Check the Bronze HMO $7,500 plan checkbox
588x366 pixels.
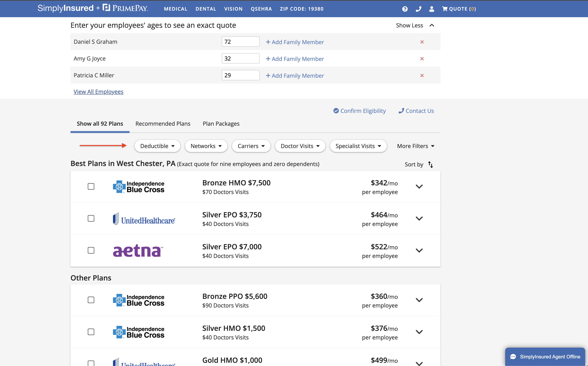[x=91, y=186]
